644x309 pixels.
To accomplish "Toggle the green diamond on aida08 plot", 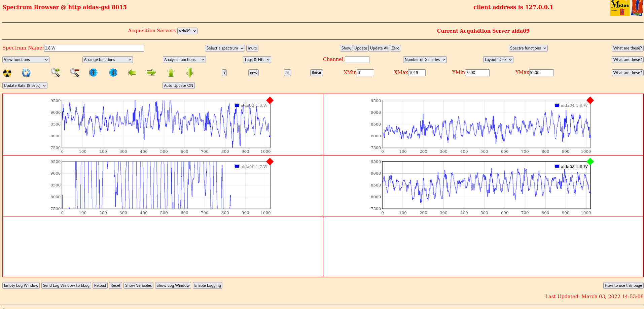I will click(x=590, y=162).
